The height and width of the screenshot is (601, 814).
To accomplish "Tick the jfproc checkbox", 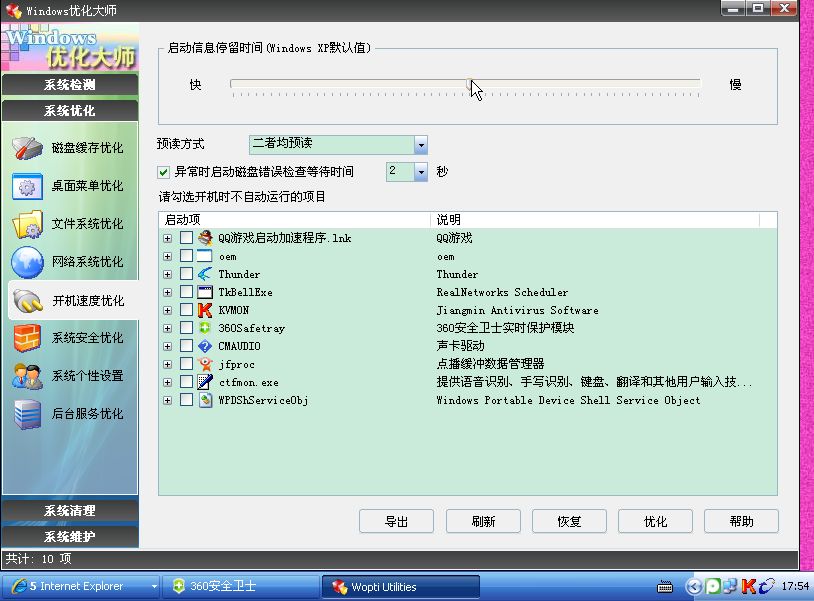I will (186, 364).
